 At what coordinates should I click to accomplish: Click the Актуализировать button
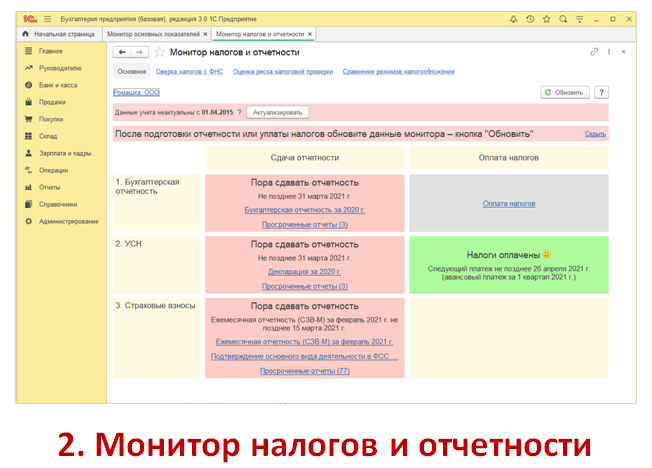tap(278, 112)
